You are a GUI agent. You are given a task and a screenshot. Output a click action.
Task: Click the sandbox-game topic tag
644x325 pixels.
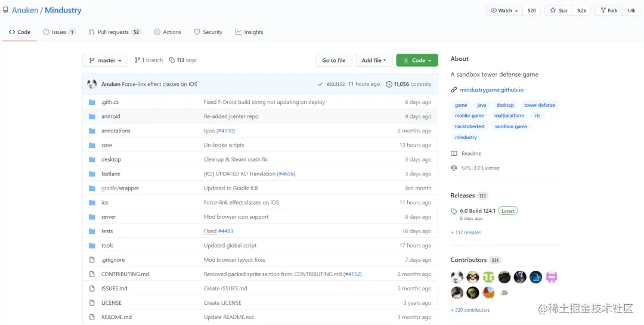pyautogui.click(x=510, y=126)
